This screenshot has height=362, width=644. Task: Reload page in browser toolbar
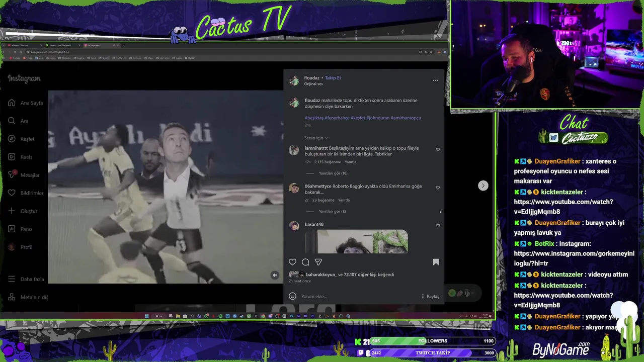tap(15, 52)
